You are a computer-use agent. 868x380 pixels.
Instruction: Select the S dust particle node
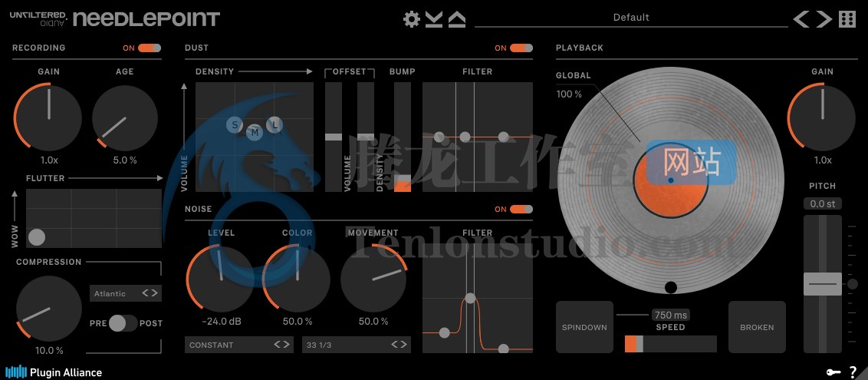pos(235,125)
